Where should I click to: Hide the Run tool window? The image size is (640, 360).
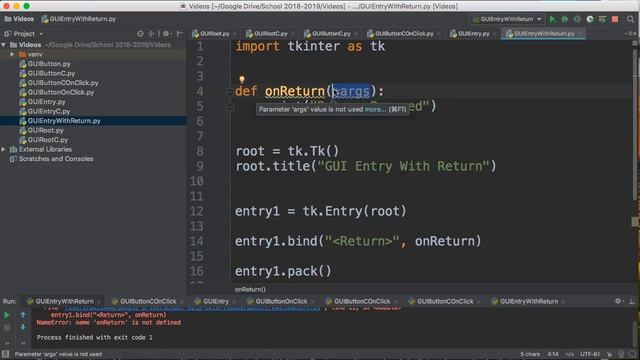[632, 301]
